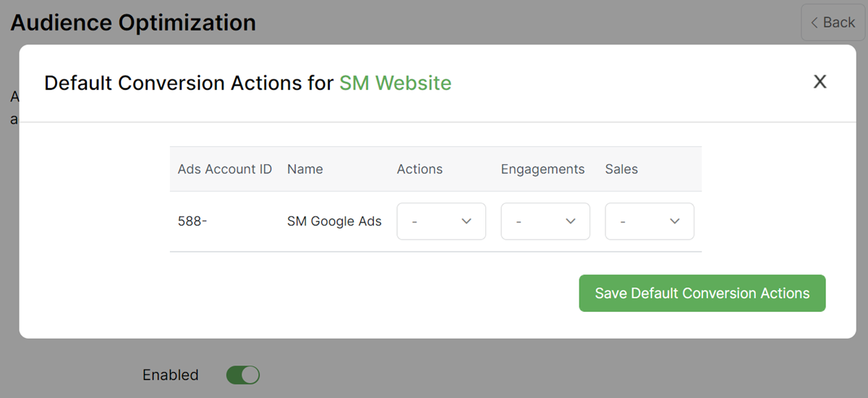
Task: Open the Sales conversion dropdown
Action: click(649, 221)
